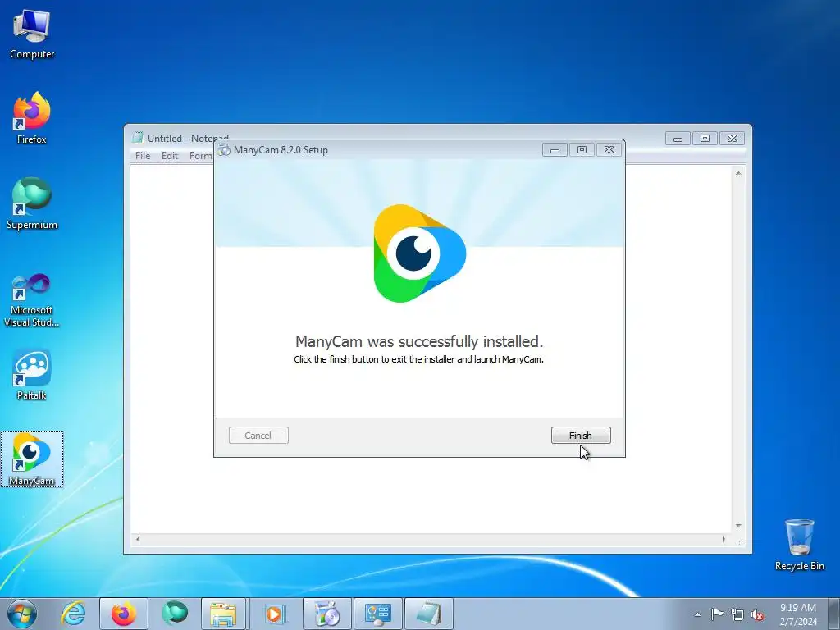Click Notepad vertical scrollbar down arrow

coord(738,526)
